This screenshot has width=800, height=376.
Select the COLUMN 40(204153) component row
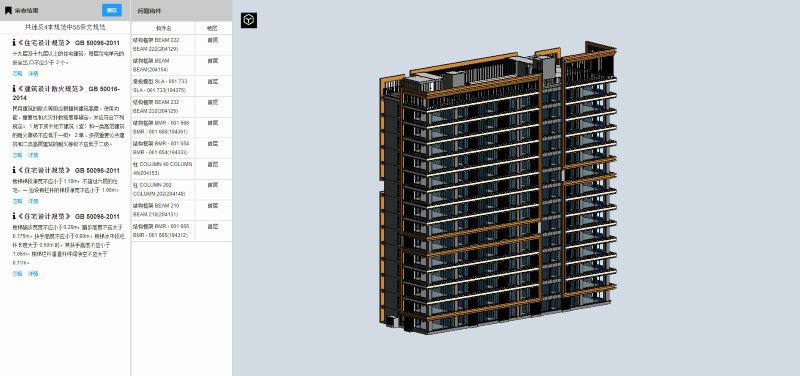[182, 169]
